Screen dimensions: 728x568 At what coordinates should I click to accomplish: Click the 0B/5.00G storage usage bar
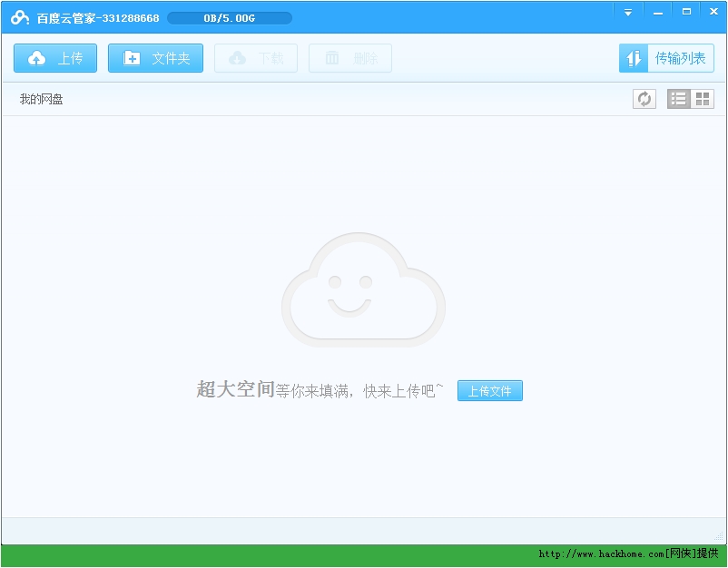(x=230, y=18)
